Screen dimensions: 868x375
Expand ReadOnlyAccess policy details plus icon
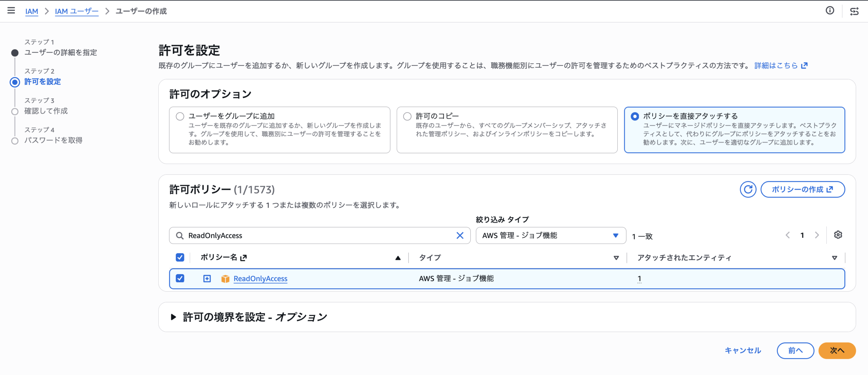207,278
